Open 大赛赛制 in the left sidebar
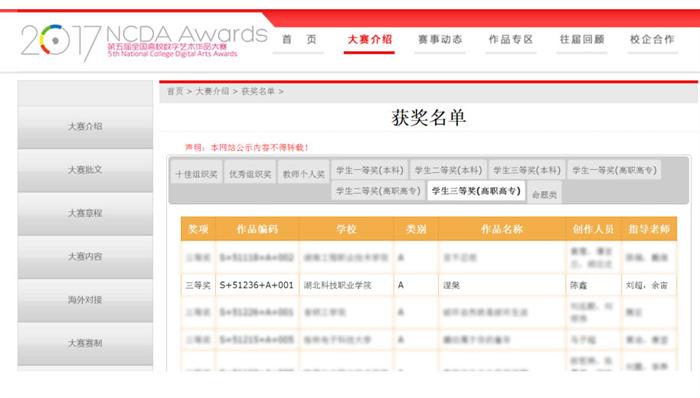Screen dimensions: 700x398 click(x=85, y=343)
